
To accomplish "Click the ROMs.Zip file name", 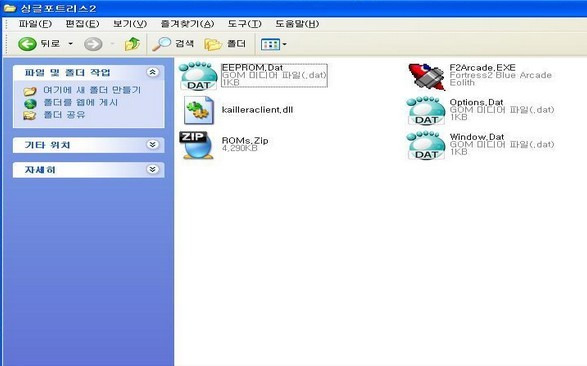I will [245, 140].
